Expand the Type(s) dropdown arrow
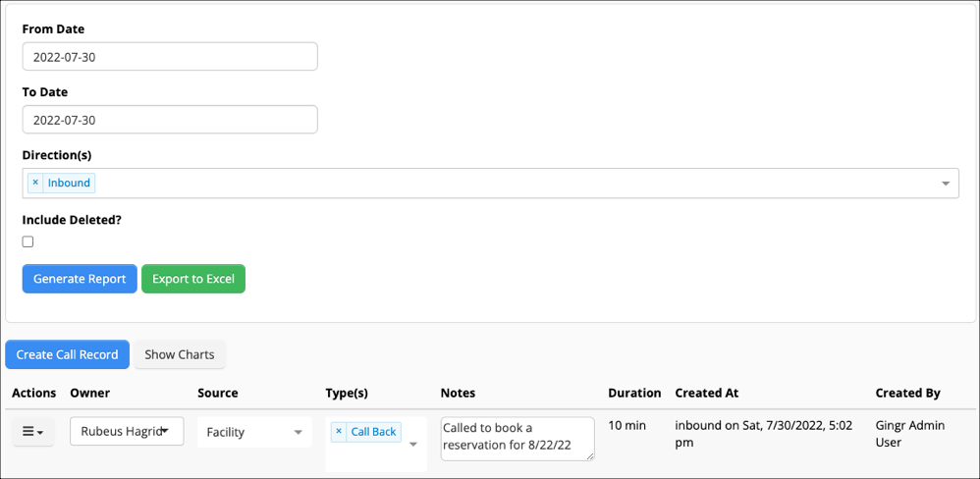This screenshot has height=479, width=980. tap(413, 445)
